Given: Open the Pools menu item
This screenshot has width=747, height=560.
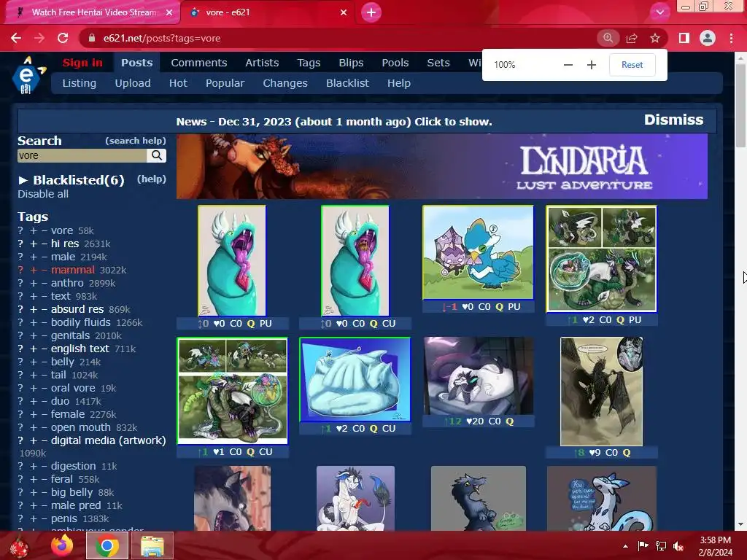Looking at the screenshot, I should click(x=395, y=63).
